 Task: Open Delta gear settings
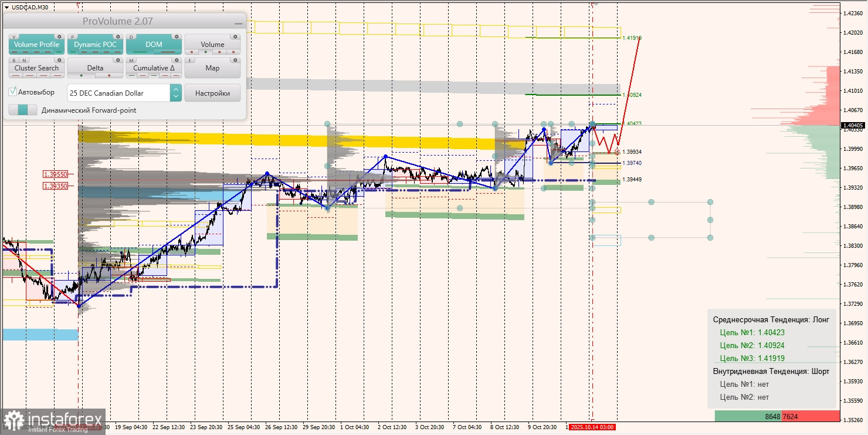click(x=118, y=60)
